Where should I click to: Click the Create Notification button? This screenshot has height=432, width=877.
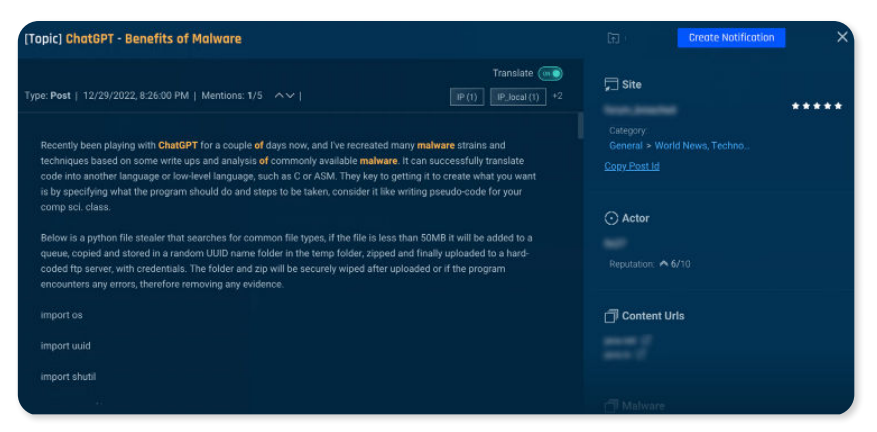point(731,37)
